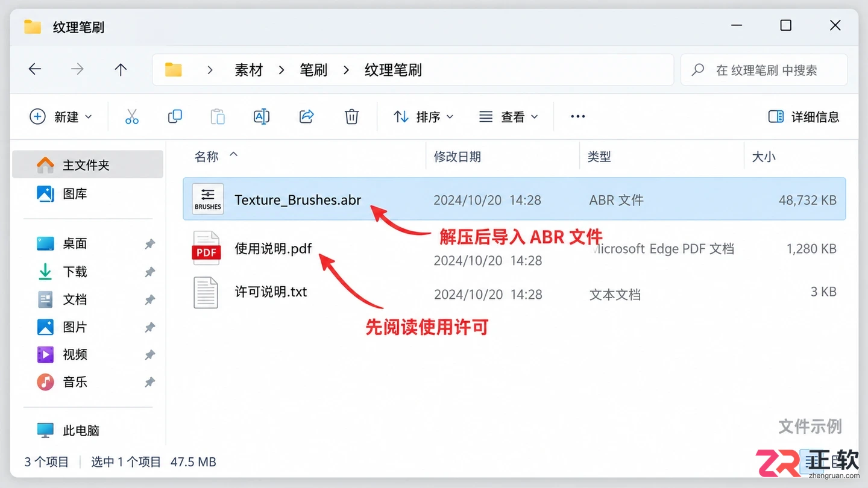The width and height of the screenshot is (868, 488).
Task: Open the 查看 view dropdown
Action: [x=508, y=117]
